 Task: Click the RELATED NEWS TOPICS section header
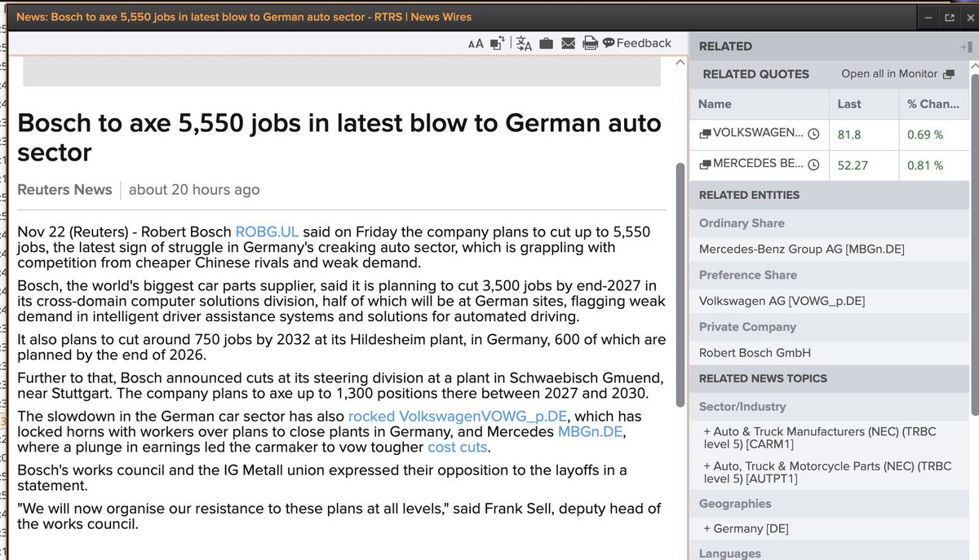pyautogui.click(x=763, y=378)
